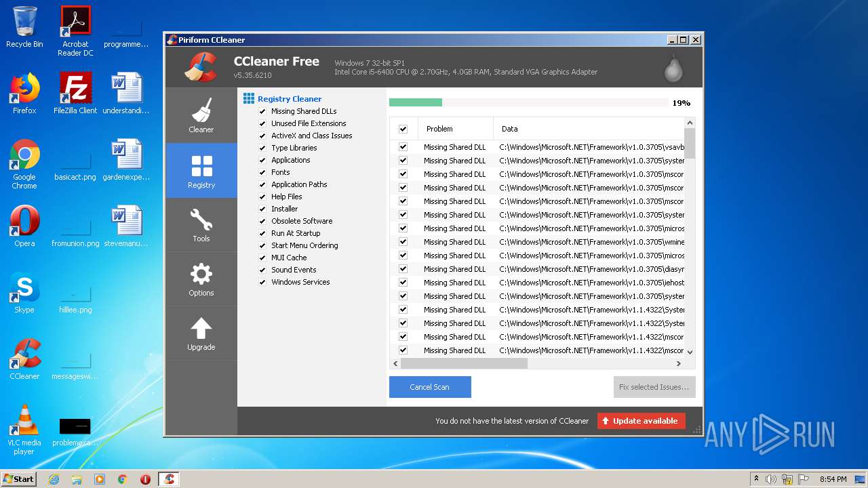The image size is (868, 488).
Task: Select the diasyr Missing Shared DLL row
Action: click(x=537, y=269)
